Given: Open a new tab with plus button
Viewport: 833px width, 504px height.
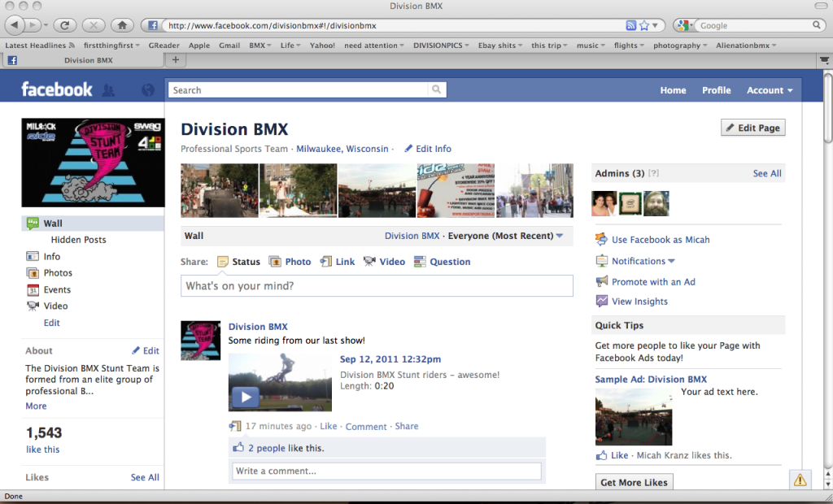Looking at the screenshot, I should (x=175, y=60).
